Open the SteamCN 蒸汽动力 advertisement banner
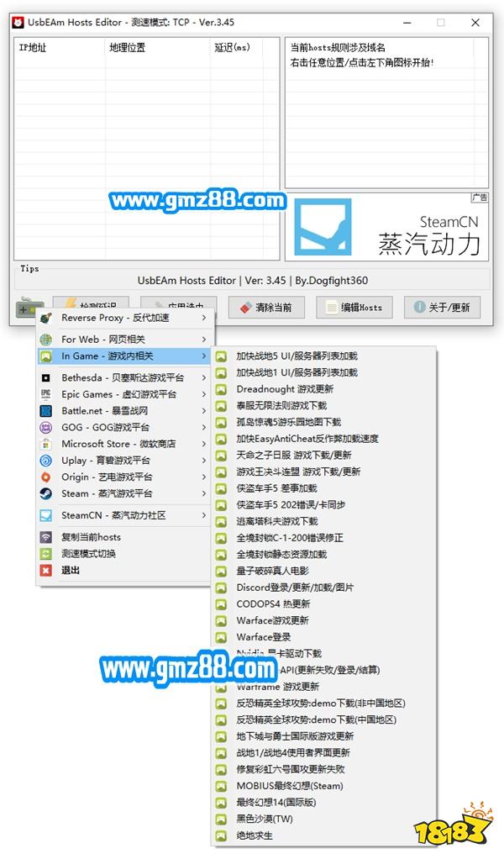Image resolution: width=504 pixels, height=859 pixels. pos(387,226)
